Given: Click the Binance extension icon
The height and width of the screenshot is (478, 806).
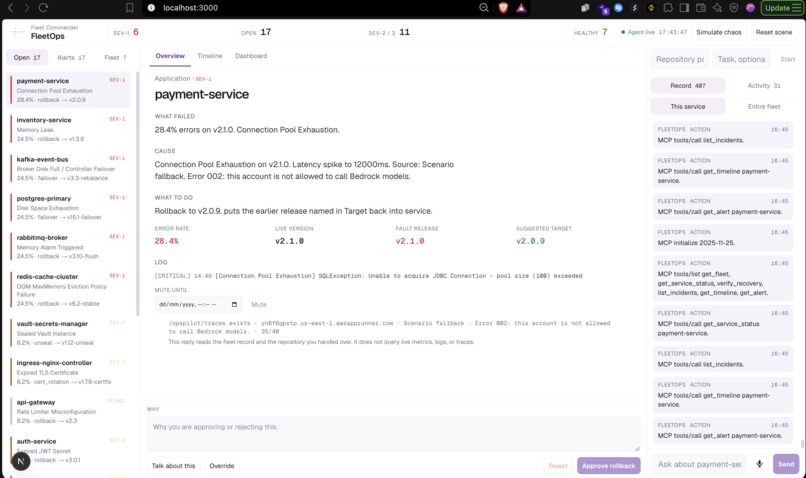Looking at the screenshot, I should (651, 8).
